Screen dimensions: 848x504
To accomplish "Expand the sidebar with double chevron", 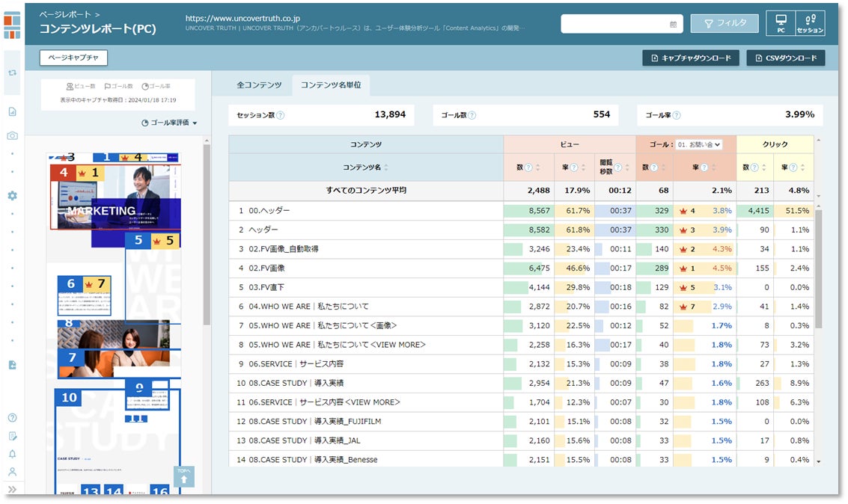I will (x=12, y=490).
